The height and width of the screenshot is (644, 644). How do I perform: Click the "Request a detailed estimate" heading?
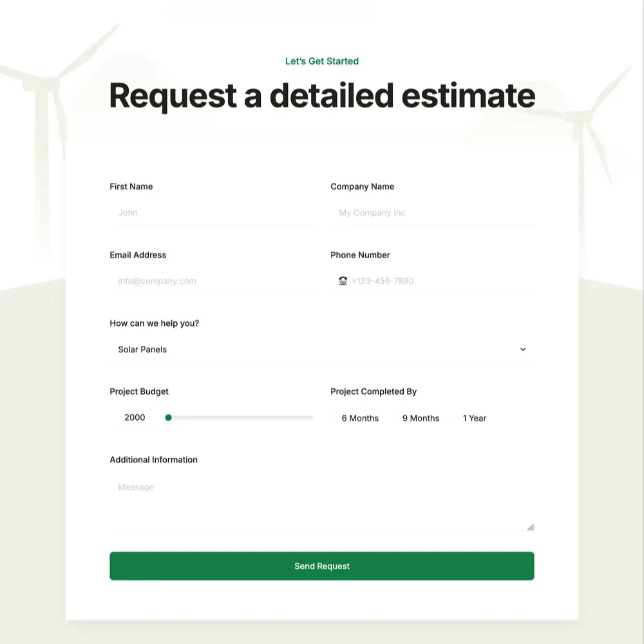pyautogui.click(x=322, y=95)
